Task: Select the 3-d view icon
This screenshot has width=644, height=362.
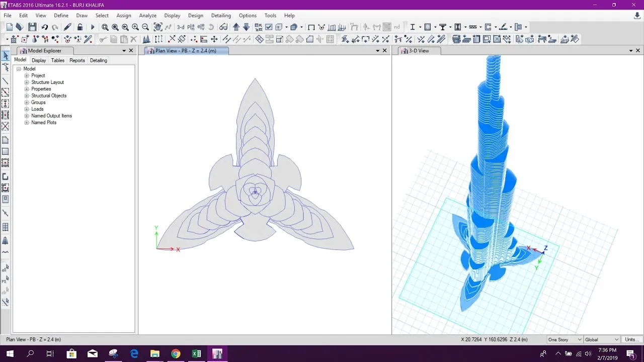Action: click(180, 27)
